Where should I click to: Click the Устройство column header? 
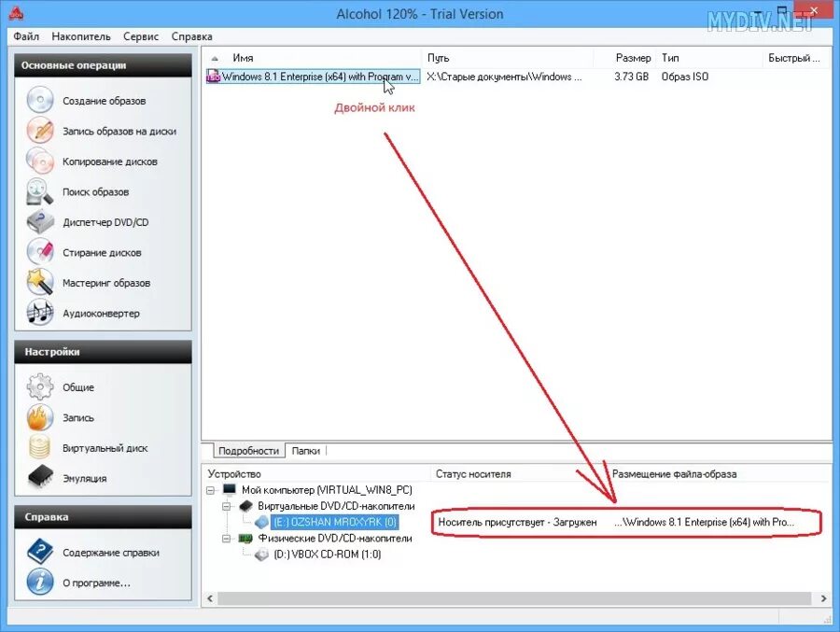point(317,474)
